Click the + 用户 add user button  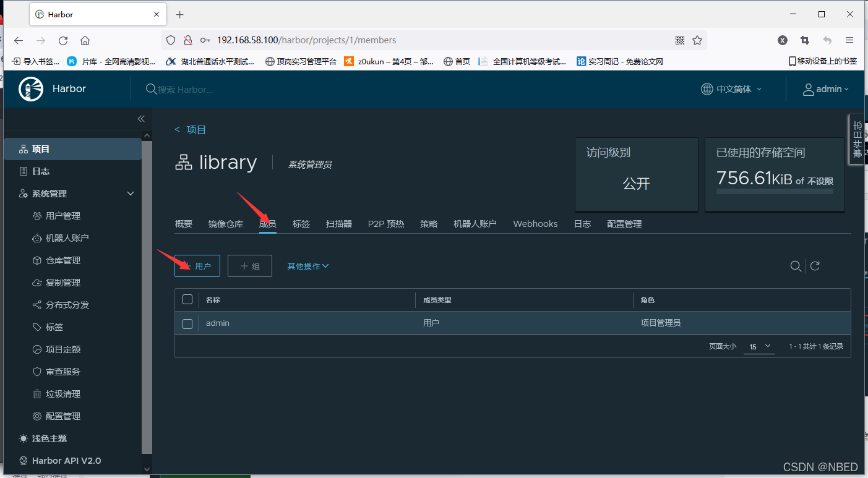click(x=197, y=266)
